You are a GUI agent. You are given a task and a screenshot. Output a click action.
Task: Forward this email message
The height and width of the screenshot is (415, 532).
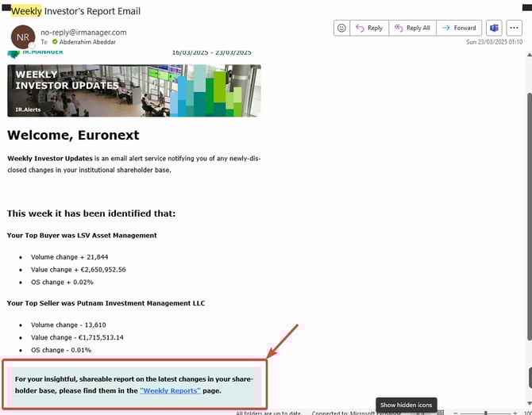click(x=459, y=28)
